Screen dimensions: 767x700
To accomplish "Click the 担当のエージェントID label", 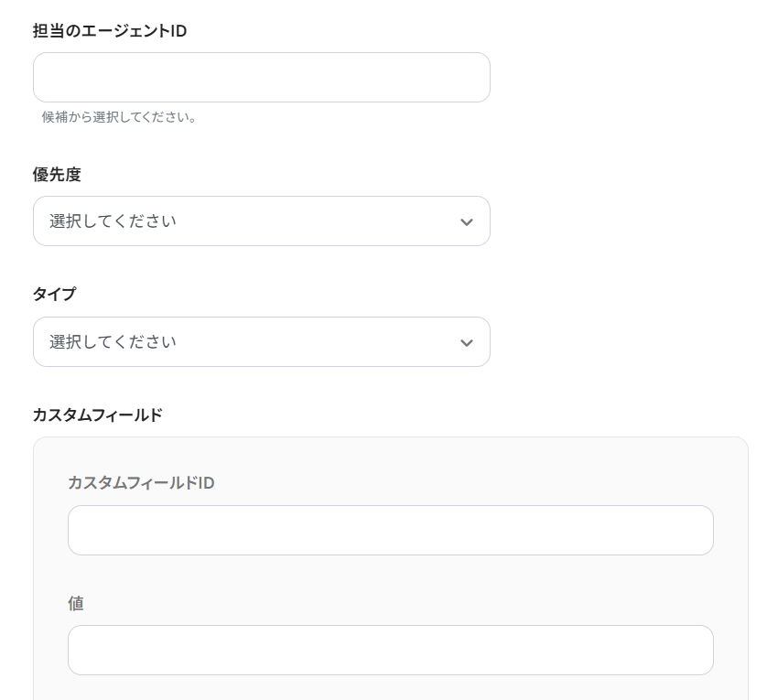I will 110,31.
